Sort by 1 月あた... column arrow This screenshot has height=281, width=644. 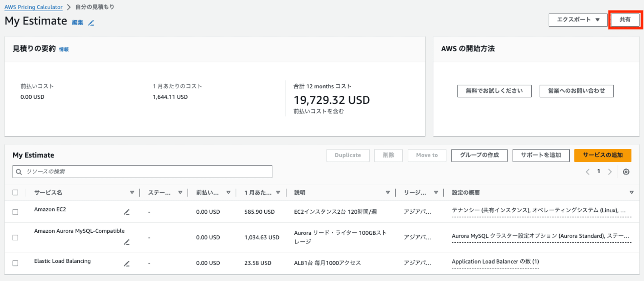tap(278, 193)
